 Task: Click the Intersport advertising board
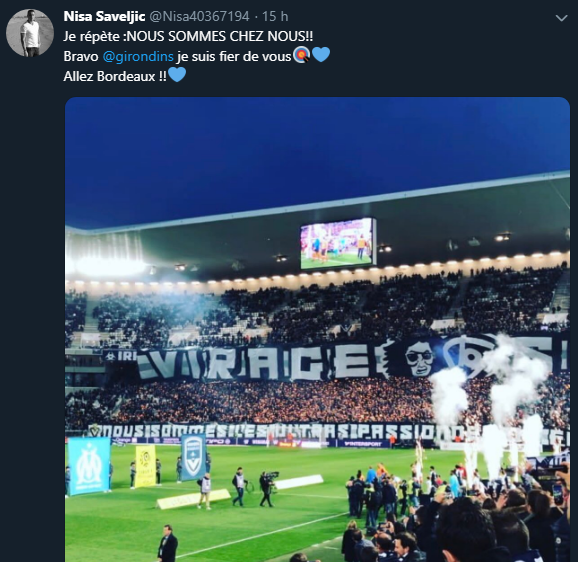point(363,443)
